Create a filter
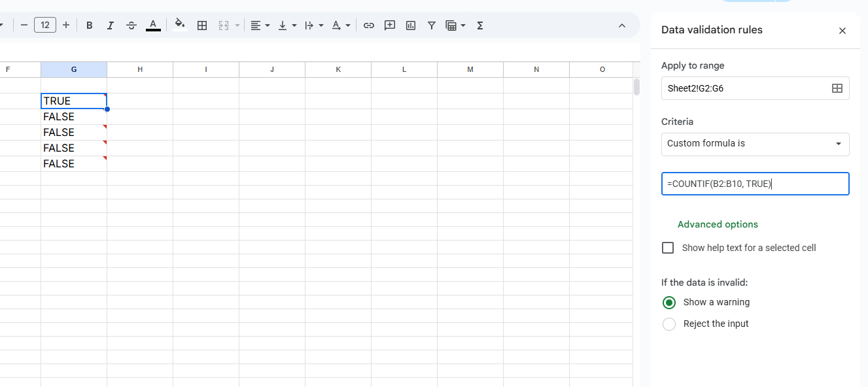Screen dimensions: 868x387 click(x=432, y=25)
